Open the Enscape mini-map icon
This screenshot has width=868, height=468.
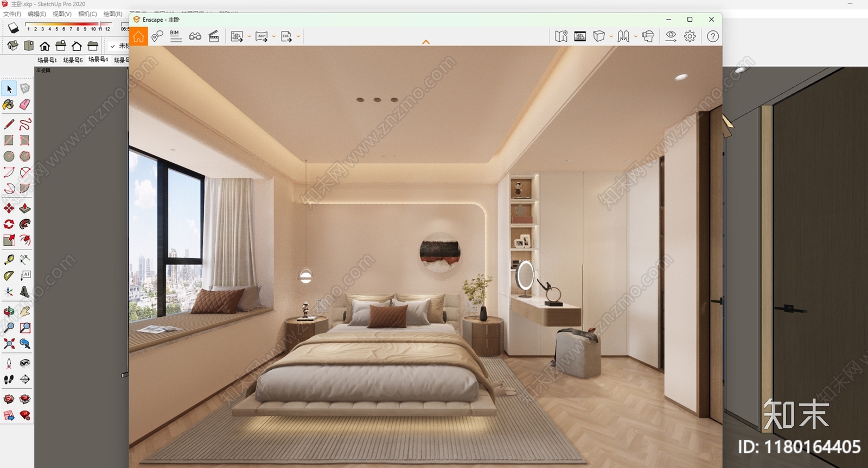[x=561, y=36]
